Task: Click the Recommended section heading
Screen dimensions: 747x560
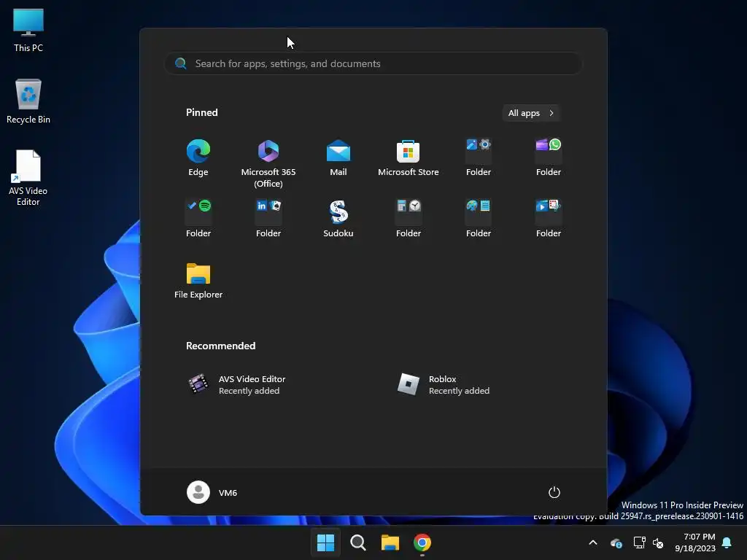Action: click(x=220, y=346)
